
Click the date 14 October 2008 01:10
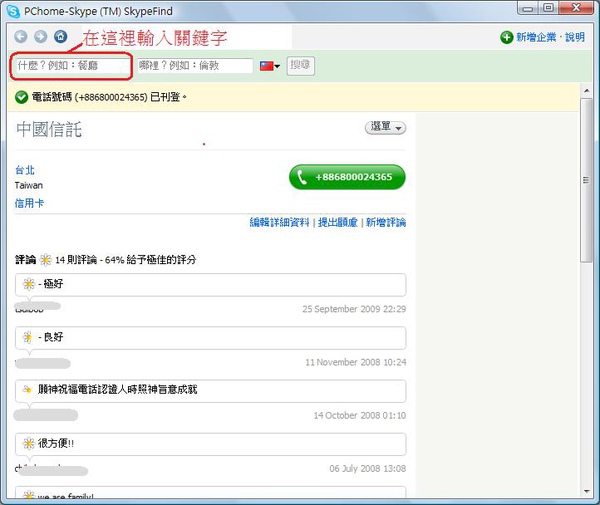(x=360, y=415)
